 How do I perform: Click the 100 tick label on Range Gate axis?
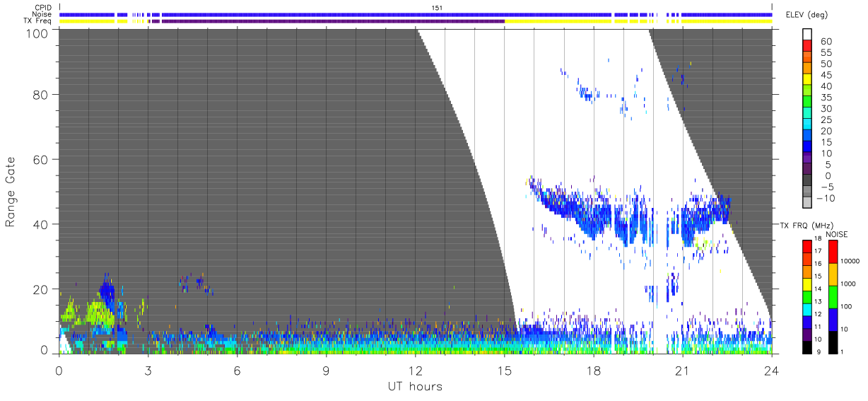pyautogui.click(x=37, y=33)
